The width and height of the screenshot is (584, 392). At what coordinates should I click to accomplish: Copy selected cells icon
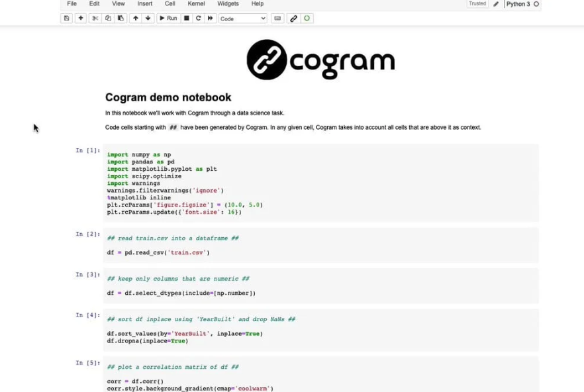(x=108, y=19)
